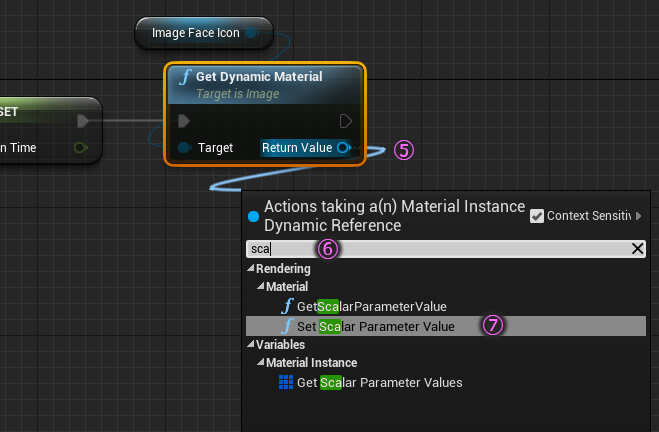This screenshot has height=432, width=659.
Task: Clear the search box with the X
Action: (x=637, y=249)
